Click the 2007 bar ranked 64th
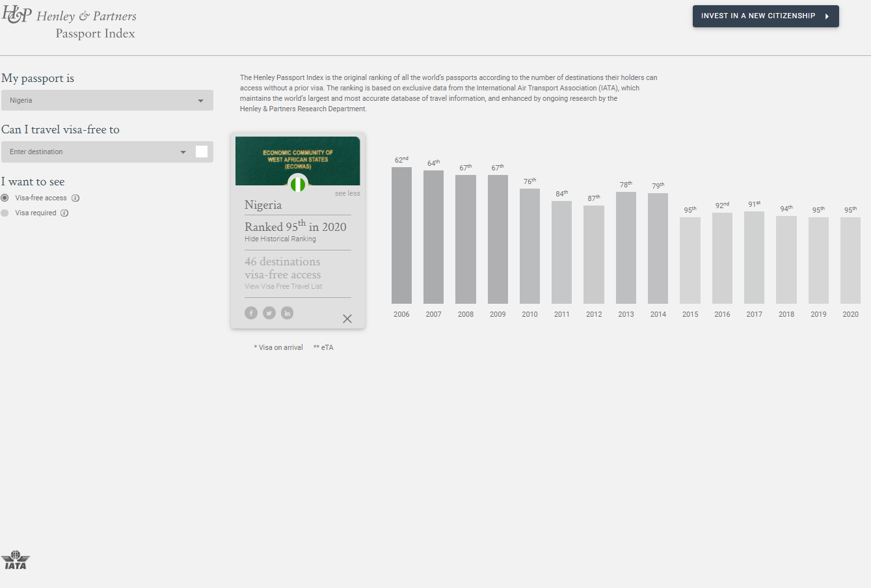871x588 pixels. coord(433,237)
